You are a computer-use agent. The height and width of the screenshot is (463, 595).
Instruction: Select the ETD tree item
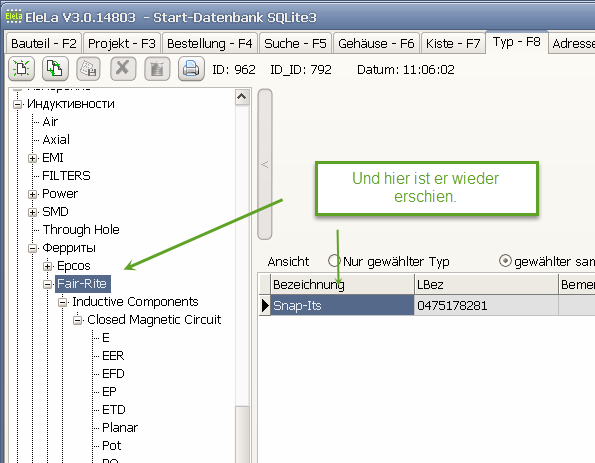[113, 410]
